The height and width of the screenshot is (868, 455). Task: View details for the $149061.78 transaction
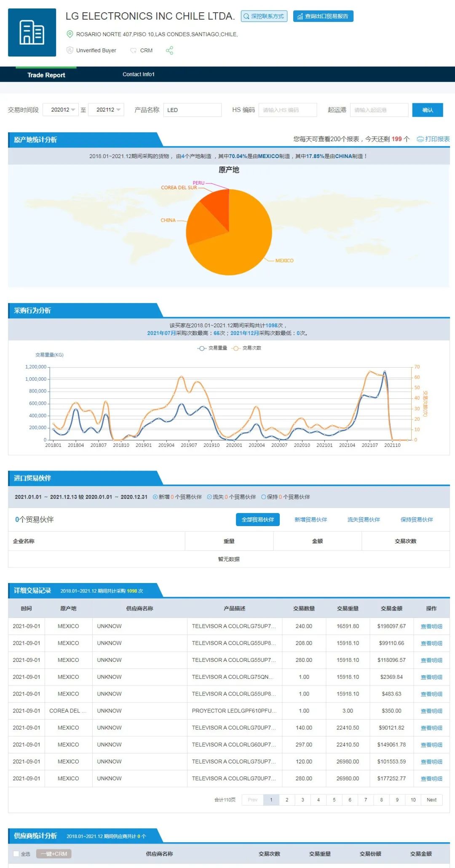431,744
